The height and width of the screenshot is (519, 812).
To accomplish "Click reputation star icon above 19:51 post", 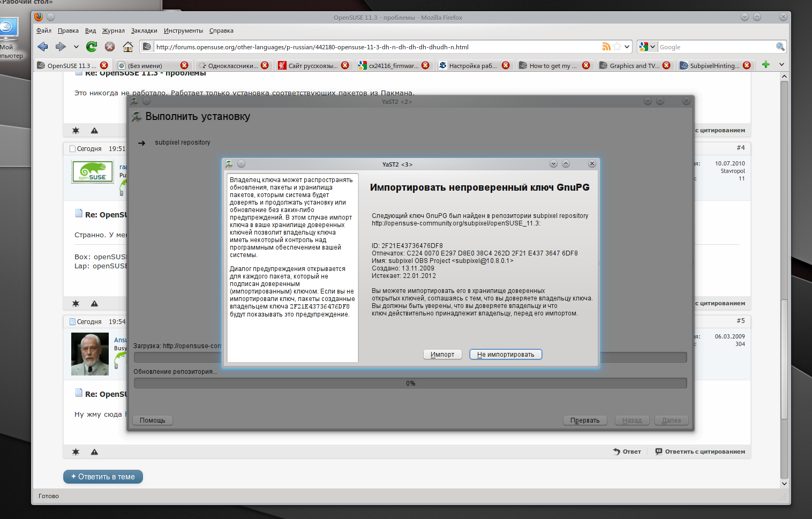I will point(76,130).
